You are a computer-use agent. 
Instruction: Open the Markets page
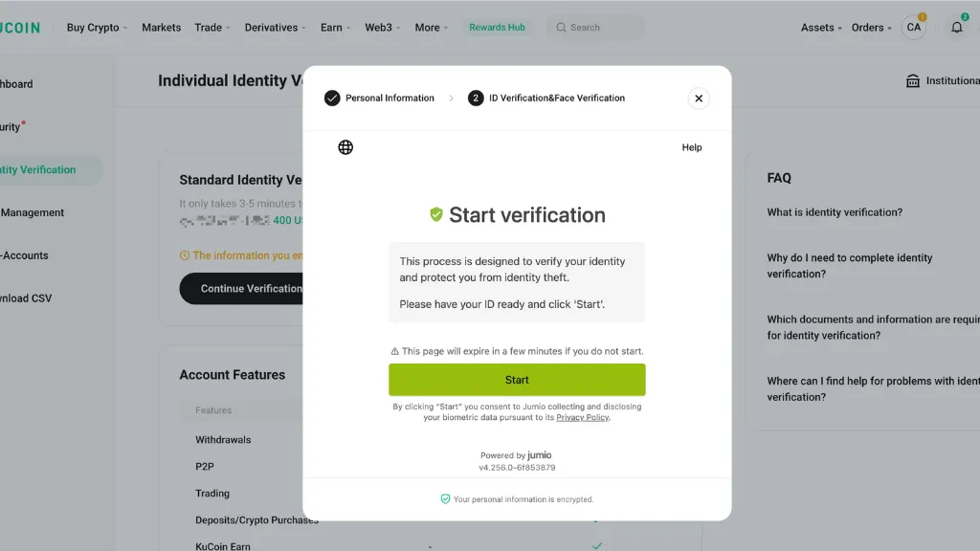pos(161,28)
